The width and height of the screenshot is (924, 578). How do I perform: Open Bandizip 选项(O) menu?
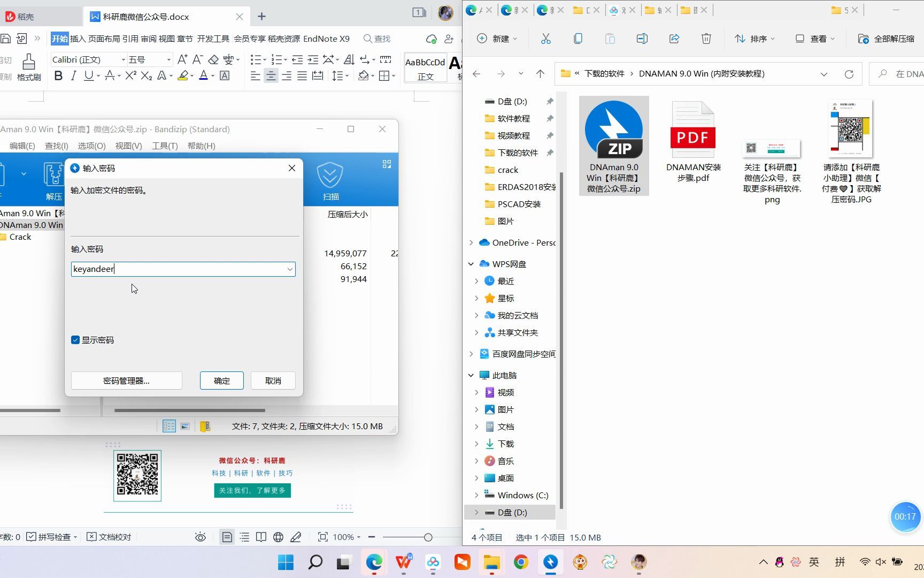click(x=91, y=146)
